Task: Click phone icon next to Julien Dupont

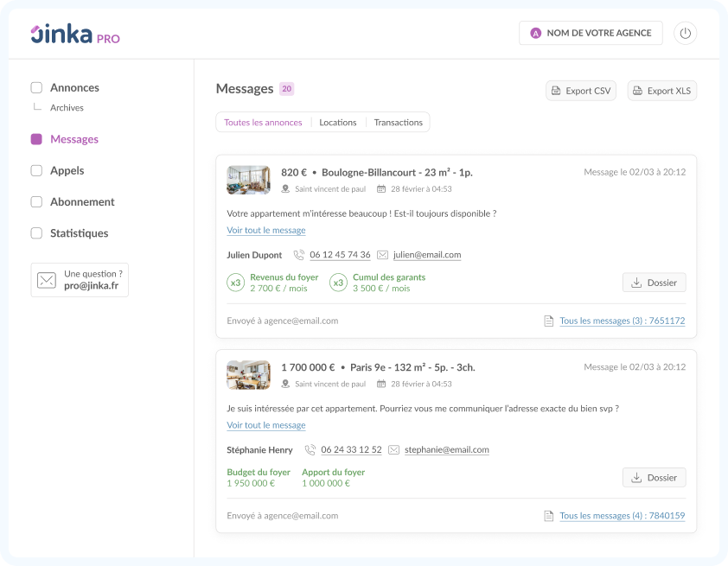Action: [x=299, y=255]
